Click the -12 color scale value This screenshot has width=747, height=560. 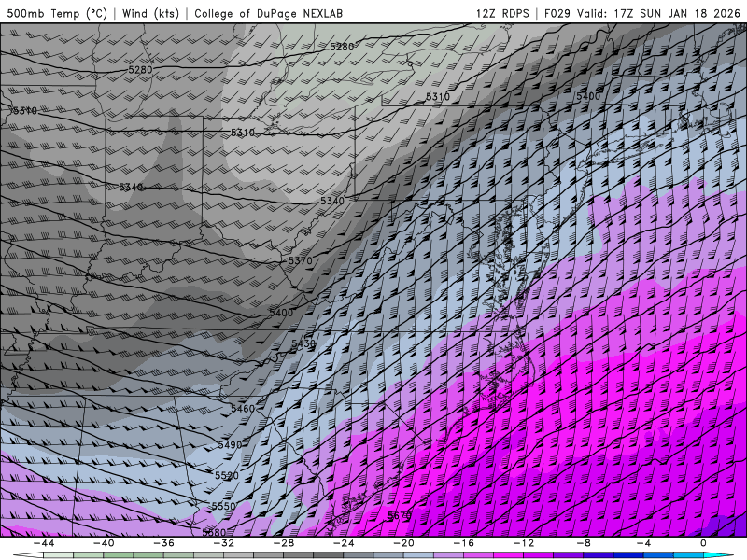[x=524, y=543]
